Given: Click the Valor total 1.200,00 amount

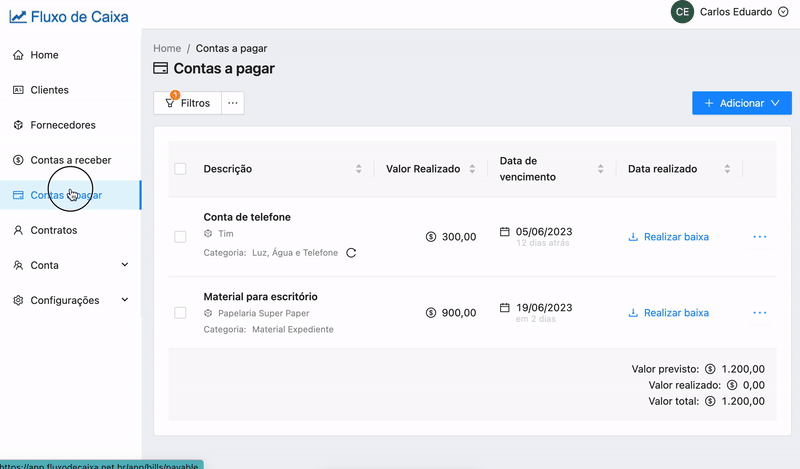Looking at the screenshot, I should (x=743, y=401).
